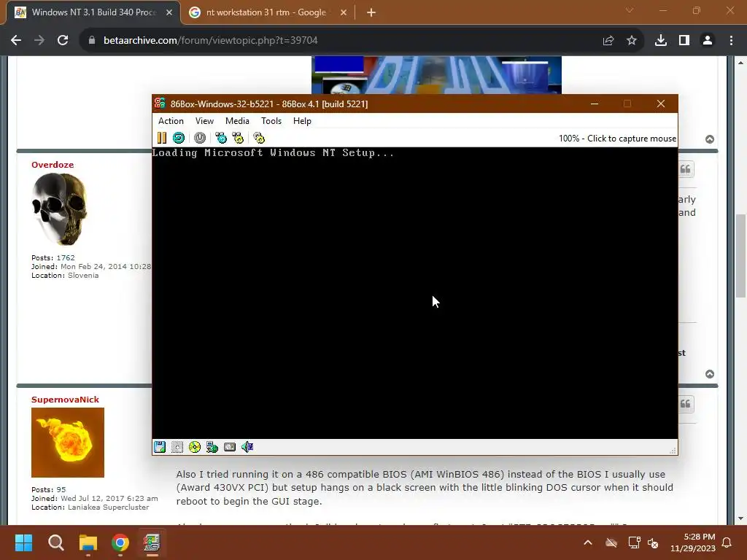
Task: Open Overdoze user profile link
Action: tap(53, 165)
